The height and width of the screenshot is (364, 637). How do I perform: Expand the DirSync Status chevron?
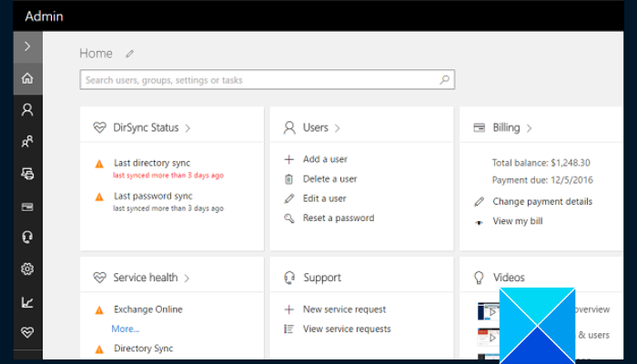(187, 128)
